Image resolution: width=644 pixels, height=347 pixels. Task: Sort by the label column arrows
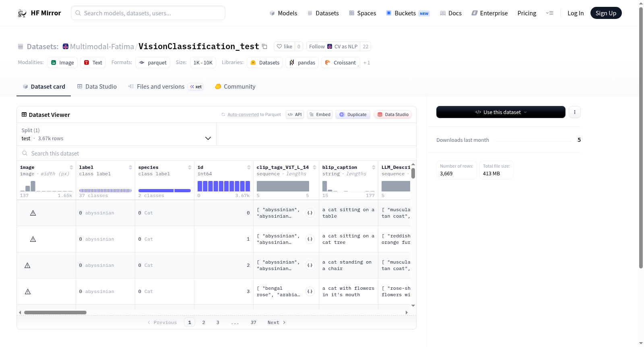pos(130,167)
